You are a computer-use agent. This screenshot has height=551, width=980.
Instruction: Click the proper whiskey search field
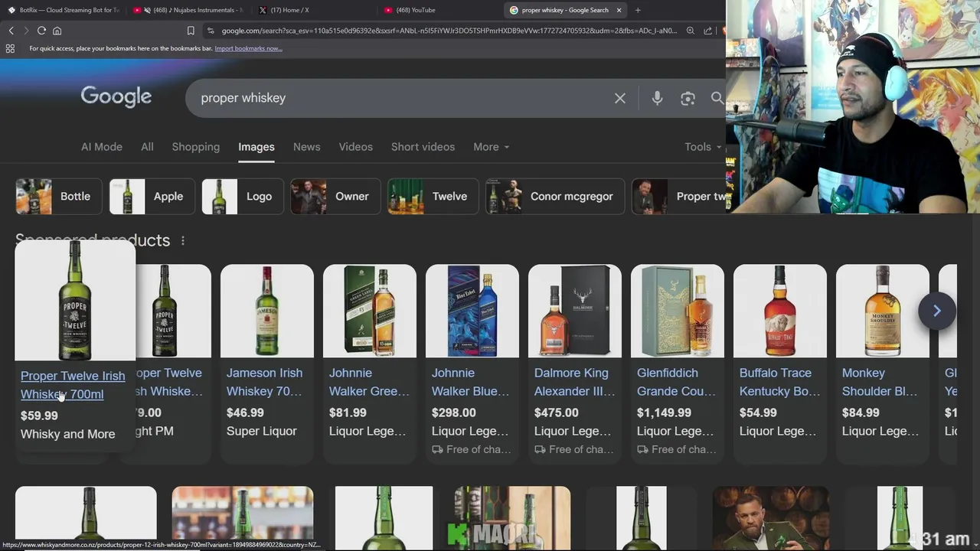[402, 98]
